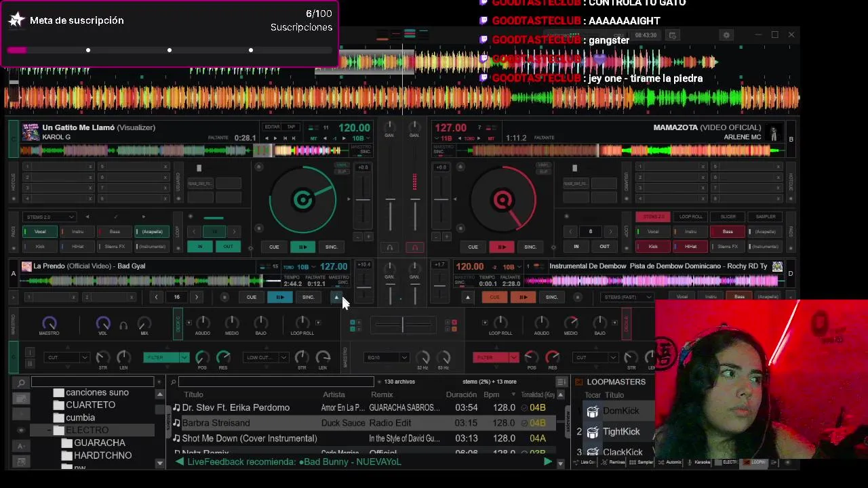Toggle the red HiHat pad on MAMAZOTA deck
Viewport: 868px width, 488px height.
pos(690,247)
